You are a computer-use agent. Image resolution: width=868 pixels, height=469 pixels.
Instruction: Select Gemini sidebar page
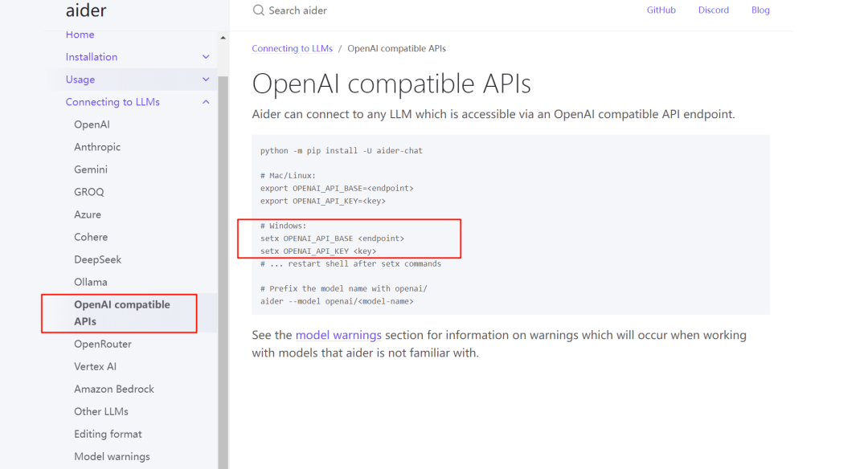(91, 169)
